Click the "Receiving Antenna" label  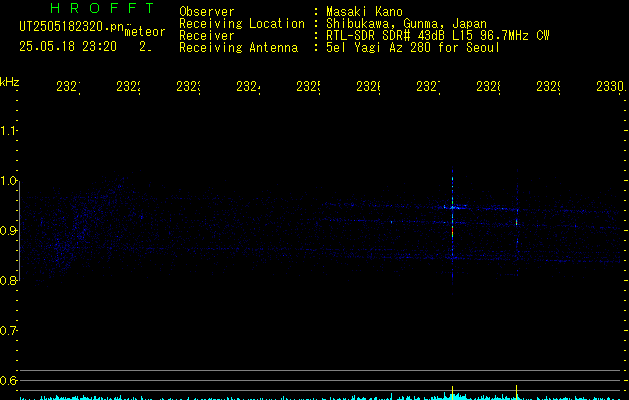239,48
